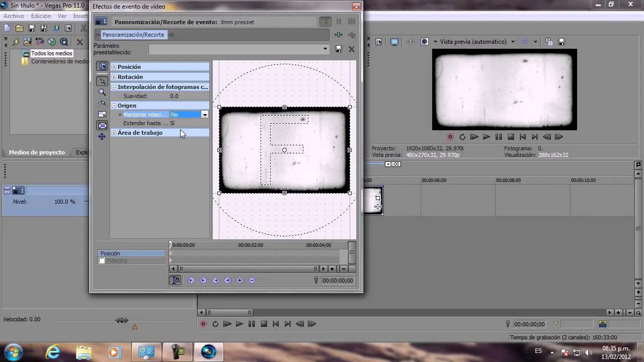Go to previous keyframe button
This screenshot has height=362, width=644.
203,281
